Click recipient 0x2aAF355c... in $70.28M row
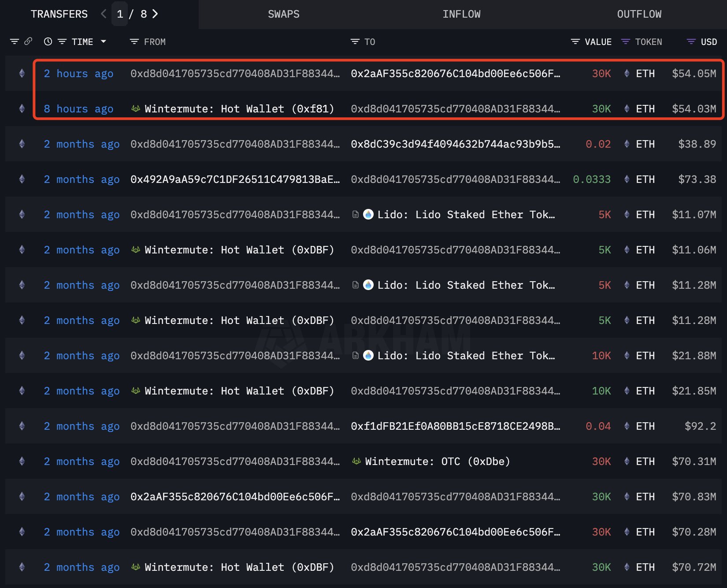Image resolution: width=727 pixels, height=588 pixels. (456, 532)
